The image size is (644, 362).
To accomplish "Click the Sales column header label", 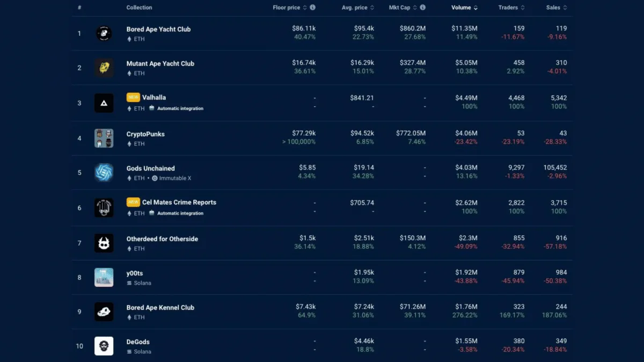I will [x=553, y=8].
